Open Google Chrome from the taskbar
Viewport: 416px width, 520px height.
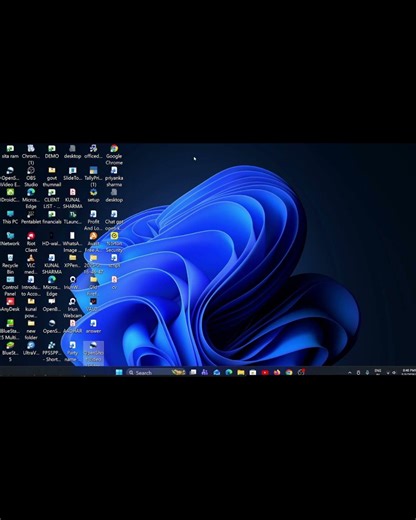[x=289, y=372]
